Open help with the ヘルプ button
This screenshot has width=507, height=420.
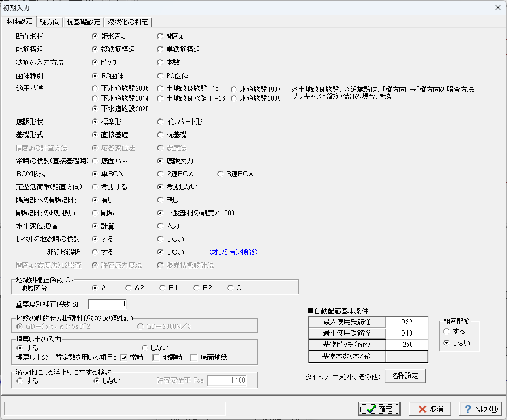tap(480, 409)
